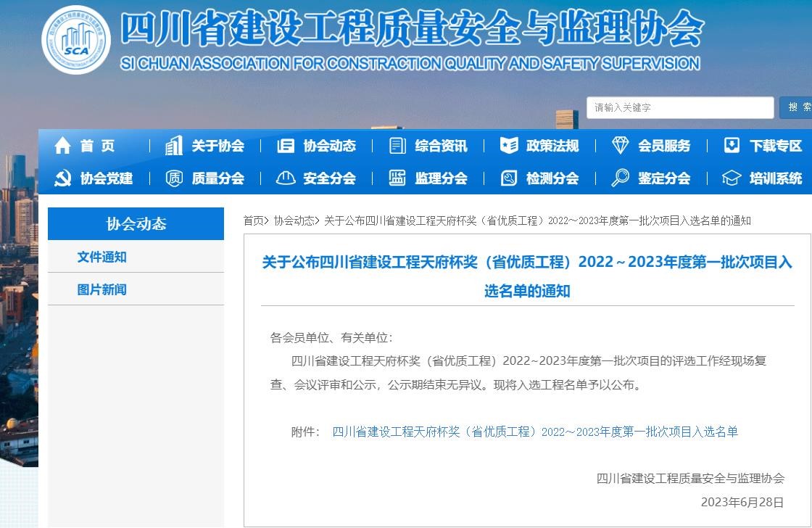Focus the keyword search input field

(679, 107)
